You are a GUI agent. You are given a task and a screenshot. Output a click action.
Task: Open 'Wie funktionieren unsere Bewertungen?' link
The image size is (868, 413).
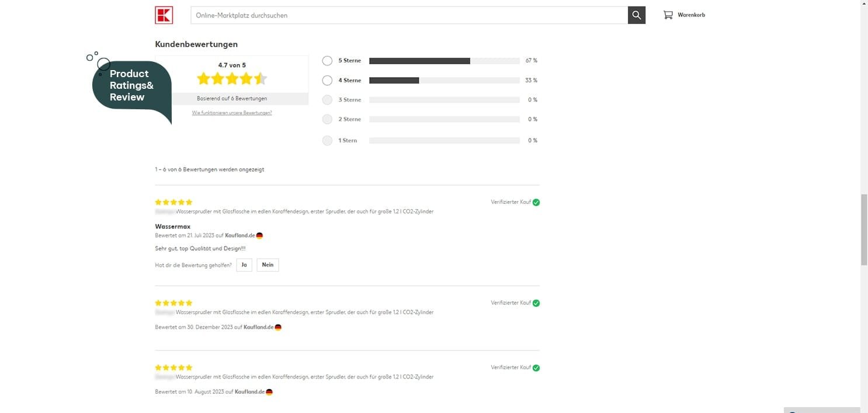tap(232, 113)
